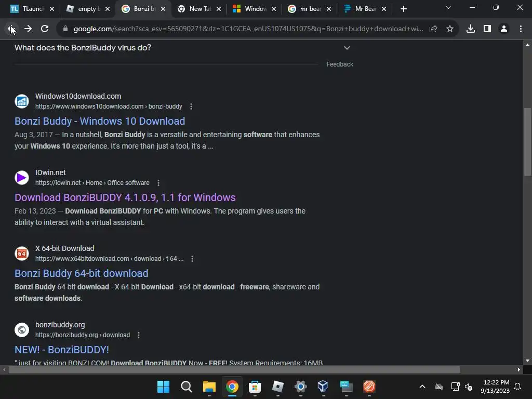Share this page from address bar
Screen dimensions: 532x399
click(x=433, y=29)
